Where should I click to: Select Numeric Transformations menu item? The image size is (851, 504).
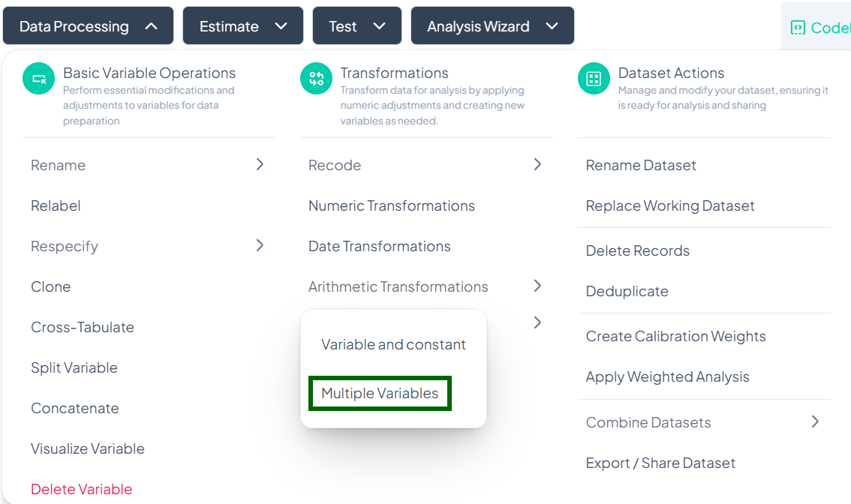click(x=392, y=205)
